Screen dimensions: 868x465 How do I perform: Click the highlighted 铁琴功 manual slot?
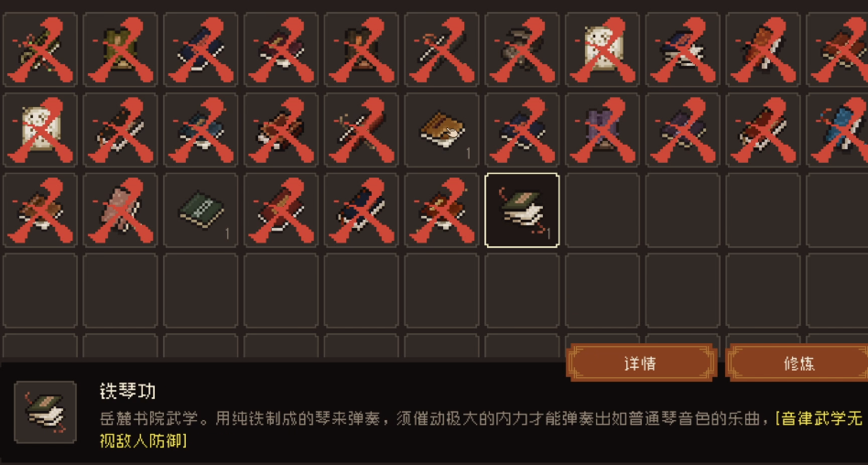[x=522, y=211]
